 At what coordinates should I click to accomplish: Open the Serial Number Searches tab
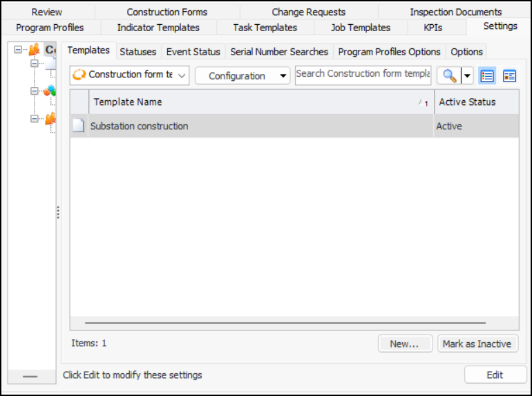(279, 52)
